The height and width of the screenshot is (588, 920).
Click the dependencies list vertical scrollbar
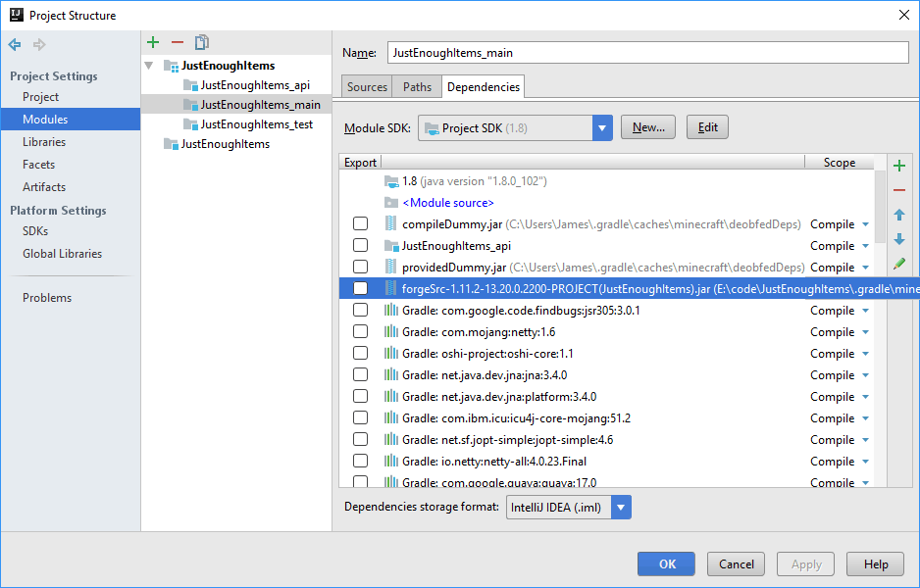(880, 207)
